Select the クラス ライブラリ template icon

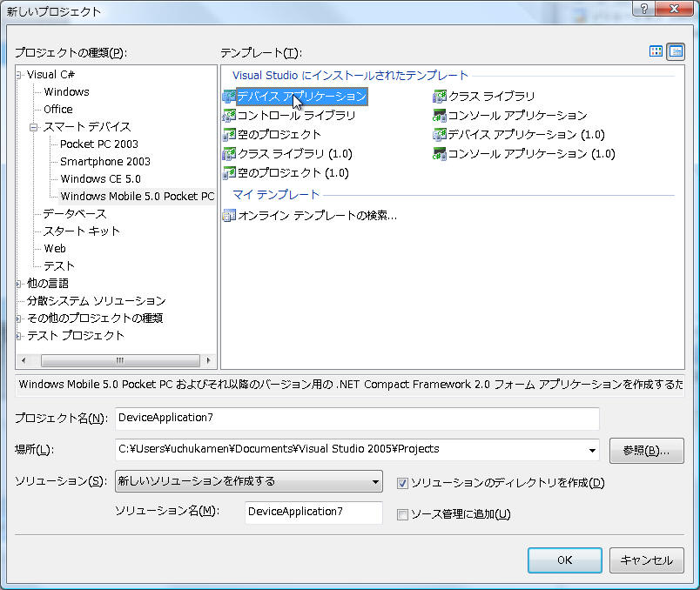(440, 97)
